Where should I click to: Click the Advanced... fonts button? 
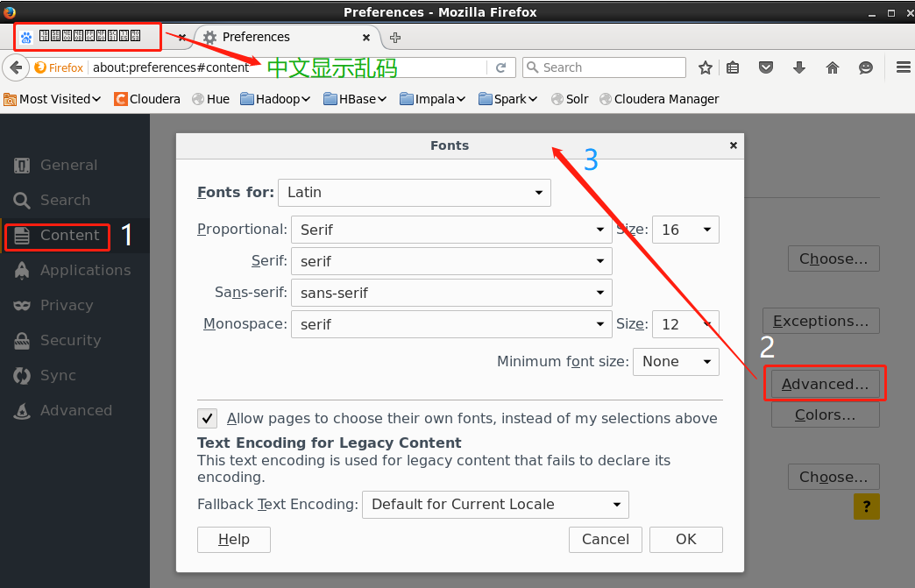pos(826,384)
